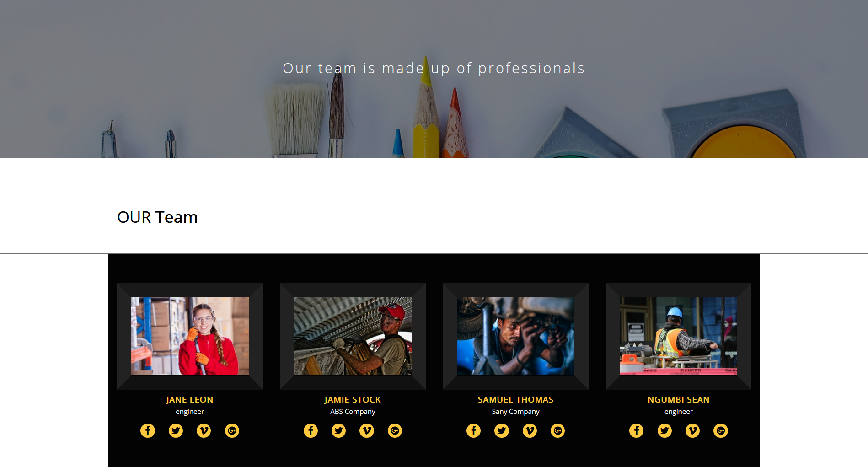Viewport: 868px width, 467px height.
Task: Click Jamie Stock's Twitter icon
Action: tap(339, 430)
